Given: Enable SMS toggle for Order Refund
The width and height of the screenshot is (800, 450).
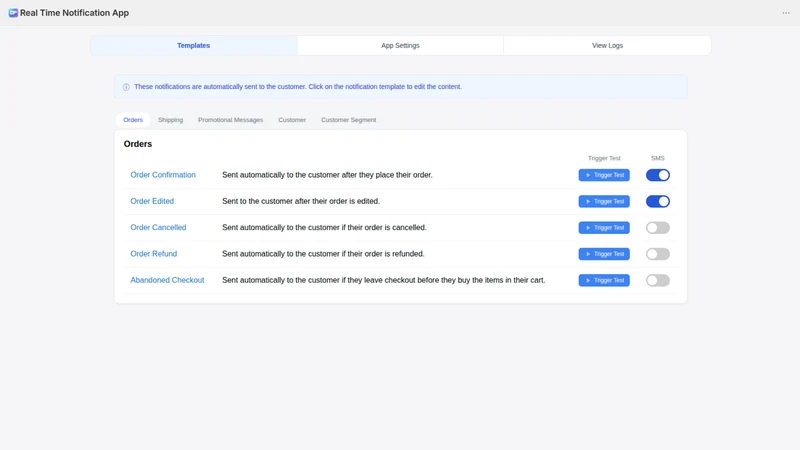Looking at the screenshot, I should pyautogui.click(x=658, y=254).
